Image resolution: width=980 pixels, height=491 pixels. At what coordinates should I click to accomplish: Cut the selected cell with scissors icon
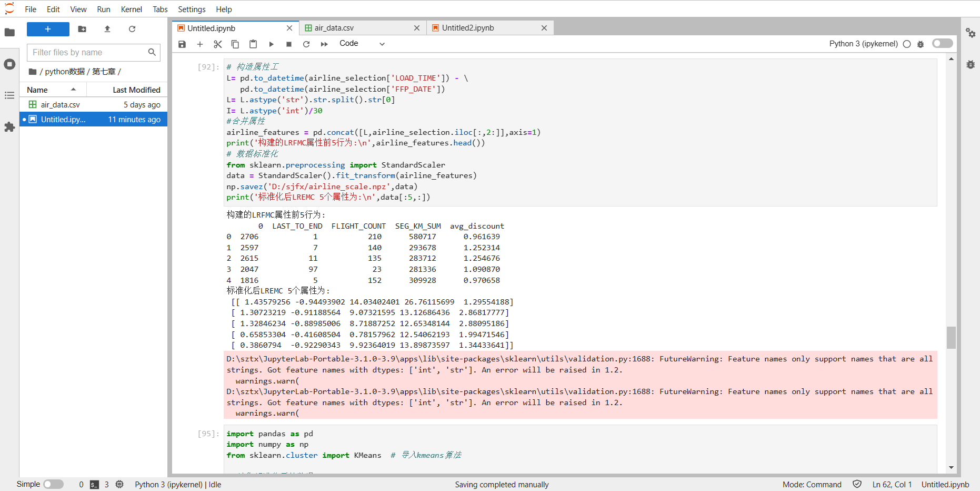pyautogui.click(x=218, y=44)
